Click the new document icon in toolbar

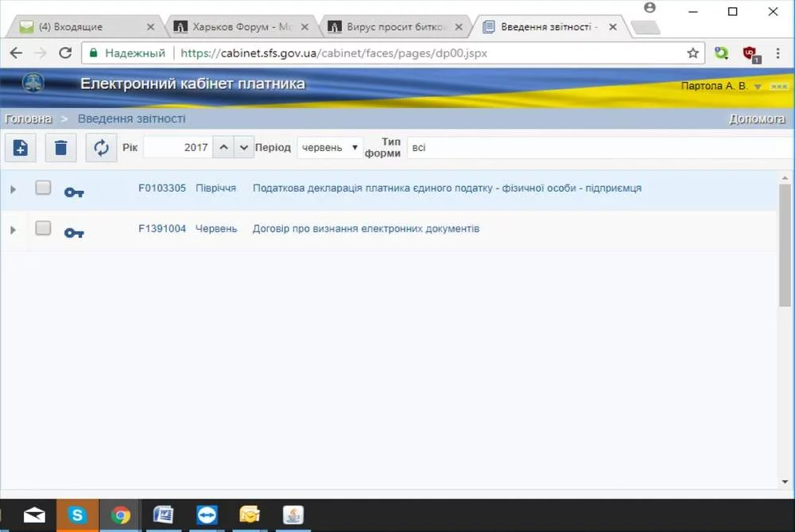click(x=21, y=148)
